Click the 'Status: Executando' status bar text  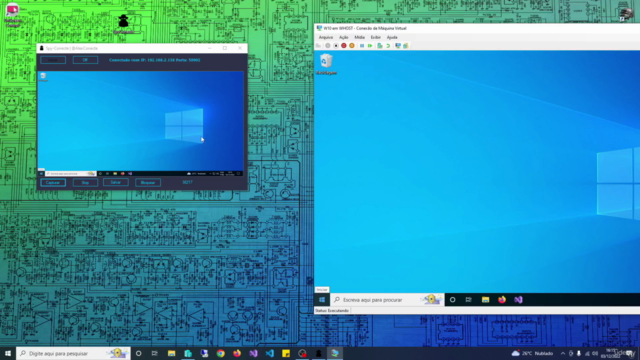332,311
